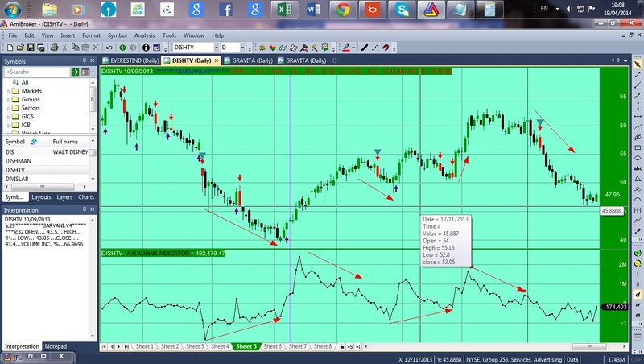Image resolution: width=644 pixels, height=364 pixels.
Task: Open the Symbol menu
Action: (117, 35)
